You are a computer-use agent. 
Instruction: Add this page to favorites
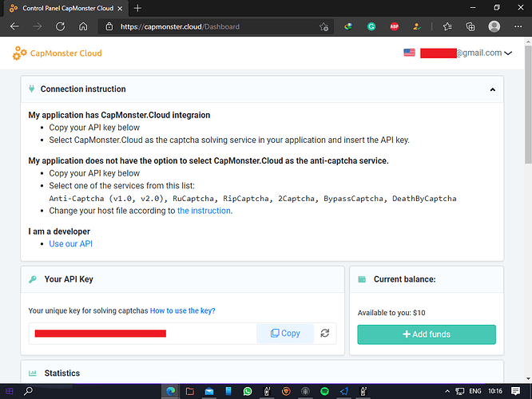324,27
